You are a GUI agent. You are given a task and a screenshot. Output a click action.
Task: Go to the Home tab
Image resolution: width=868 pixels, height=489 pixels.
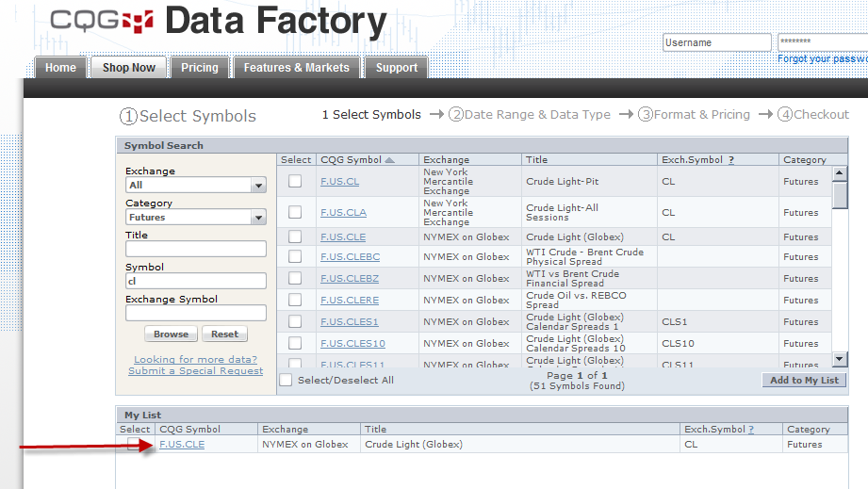(60, 68)
